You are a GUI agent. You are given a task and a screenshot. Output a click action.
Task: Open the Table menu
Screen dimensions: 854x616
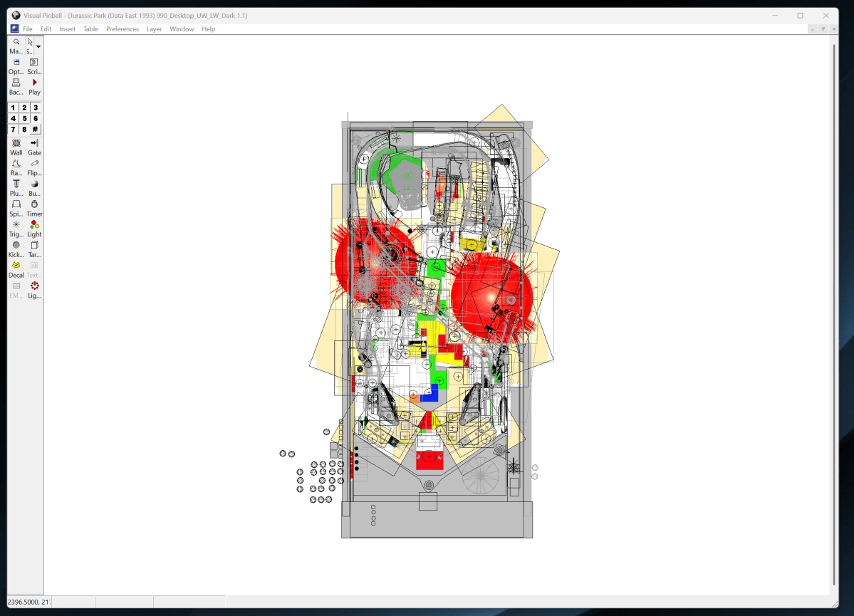(x=90, y=29)
